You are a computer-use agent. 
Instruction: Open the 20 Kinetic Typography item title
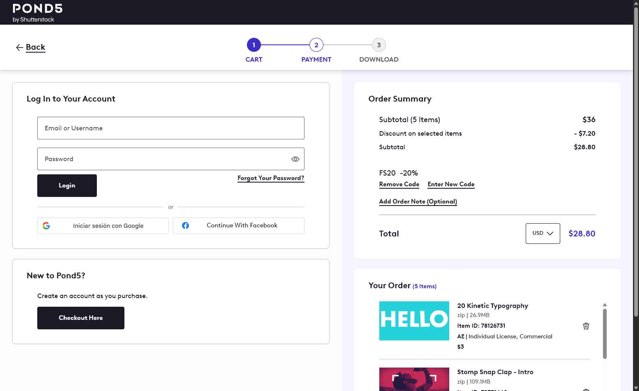[492, 306]
